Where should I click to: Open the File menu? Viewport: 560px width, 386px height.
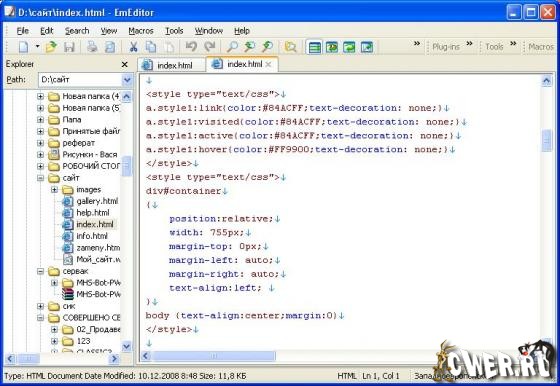[22, 31]
